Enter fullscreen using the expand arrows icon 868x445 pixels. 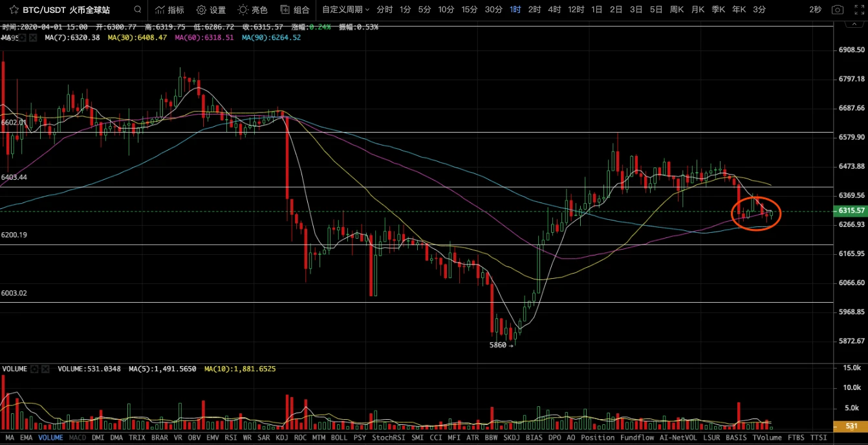[x=858, y=10]
